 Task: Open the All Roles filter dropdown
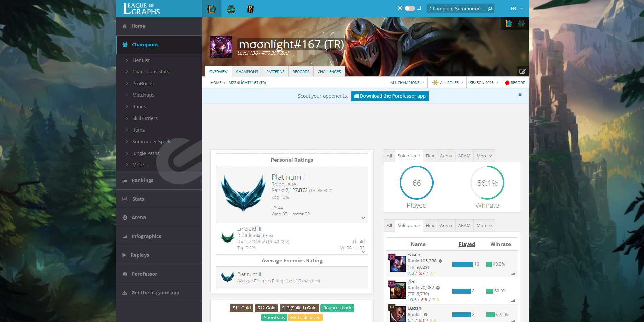[x=447, y=83]
